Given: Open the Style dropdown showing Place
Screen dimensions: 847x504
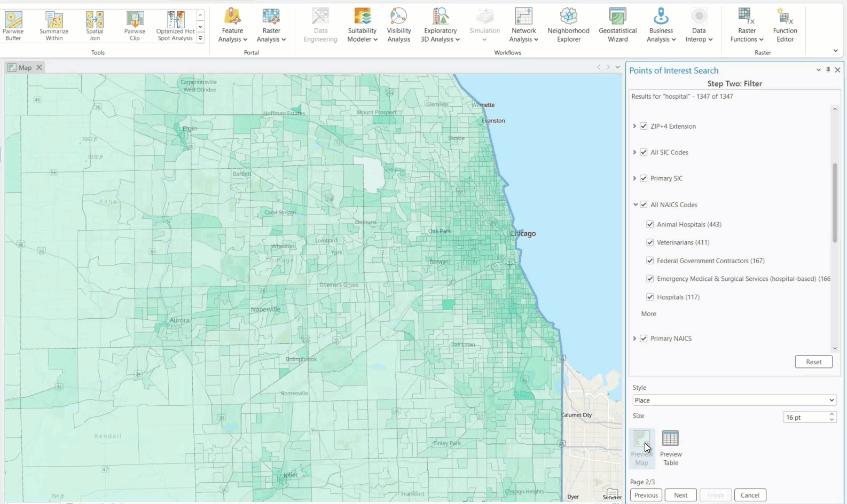Looking at the screenshot, I should 734,400.
